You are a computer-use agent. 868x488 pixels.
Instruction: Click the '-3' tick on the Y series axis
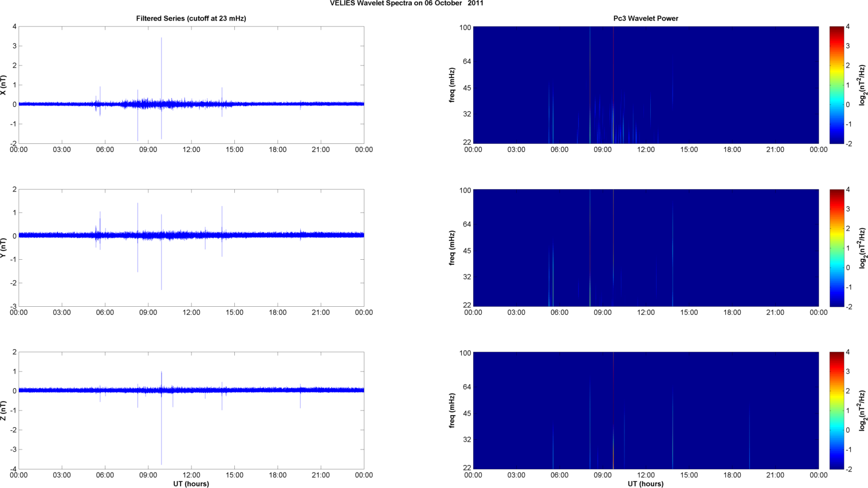[13, 306]
